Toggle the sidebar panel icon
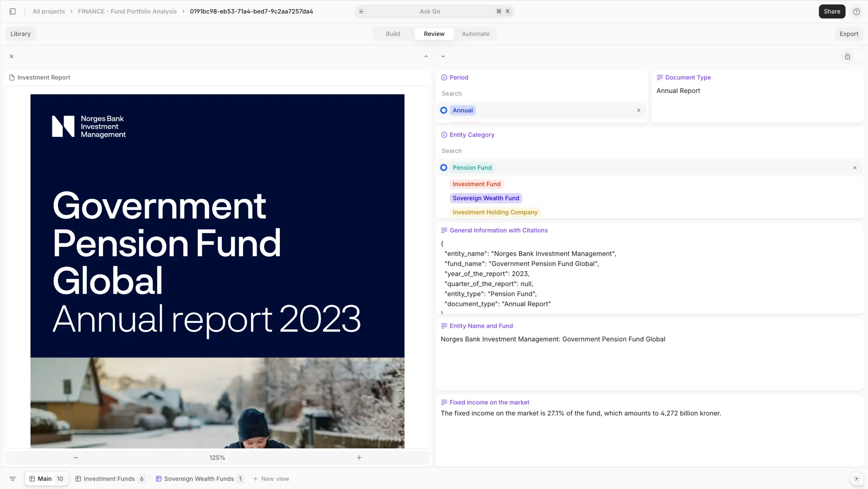This screenshot has height=489, width=868. [12, 11]
